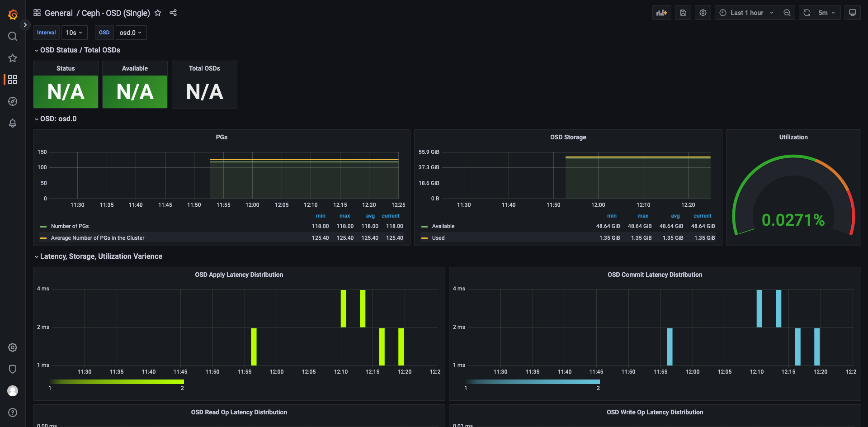
Task: Open the Status panel title
Action: tap(66, 68)
